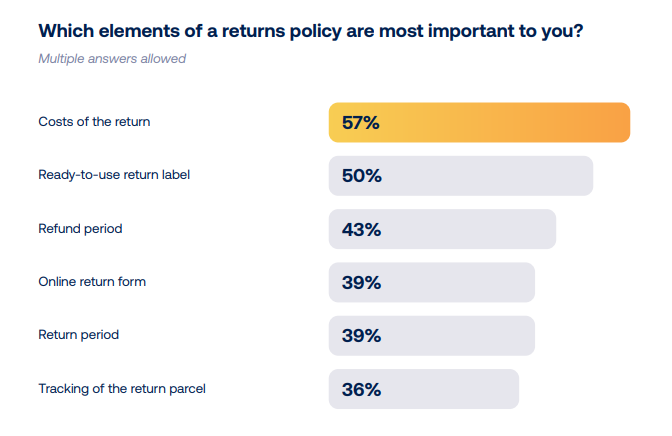Click the chart title about returns policy
This screenshot has height=436, width=672.
(311, 32)
